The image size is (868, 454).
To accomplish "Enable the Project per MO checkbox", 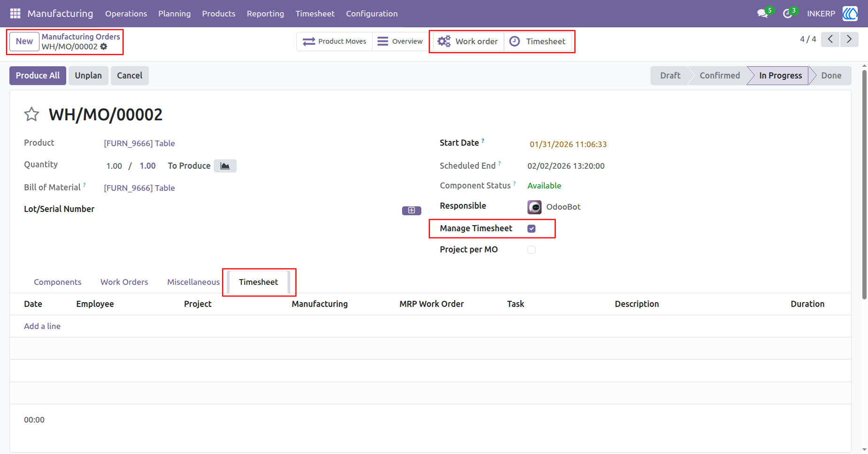I will (x=532, y=250).
